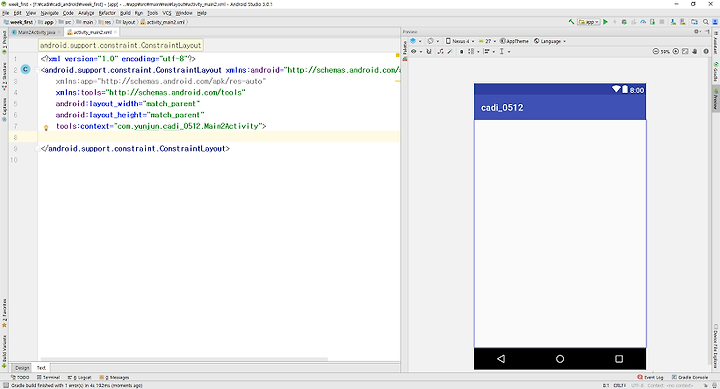This screenshot has width=720, height=389.
Task: Open the TODO tool window
Action: click(20, 377)
